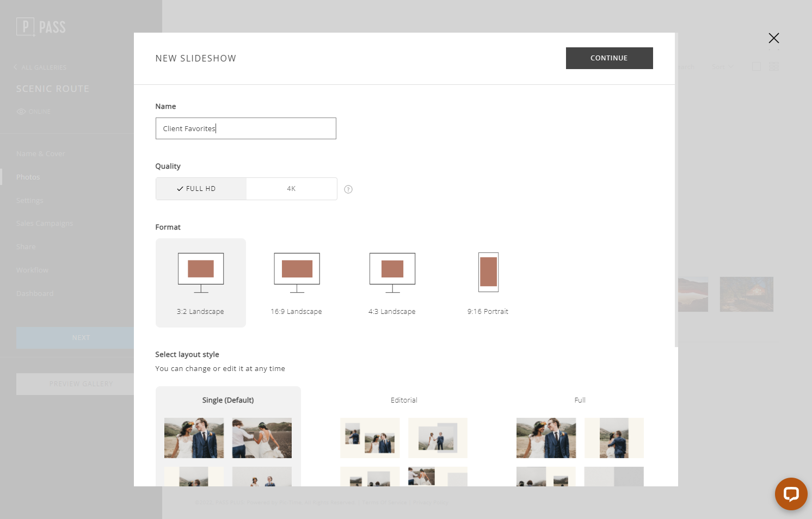The image size is (812, 519).
Task: Select the 9:16 Portrait phone icon
Action: click(488, 272)
